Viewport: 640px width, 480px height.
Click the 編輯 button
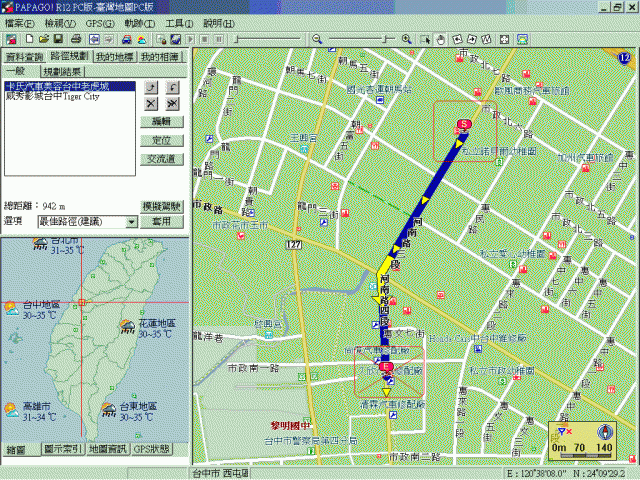(162, 122)
